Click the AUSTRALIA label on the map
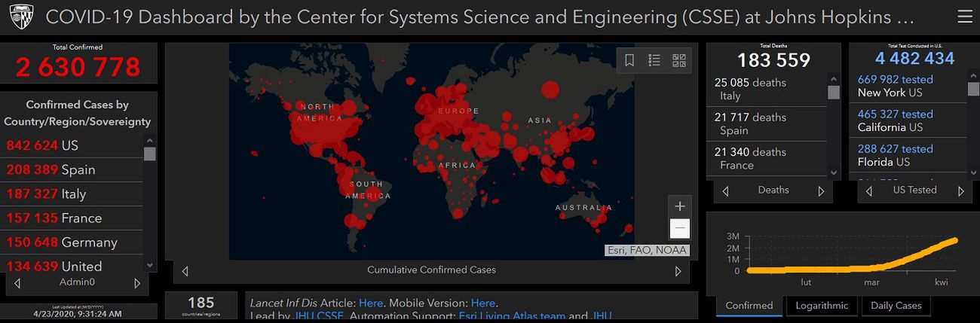Viewport: 980px width, 323px height. pos(583,208)
